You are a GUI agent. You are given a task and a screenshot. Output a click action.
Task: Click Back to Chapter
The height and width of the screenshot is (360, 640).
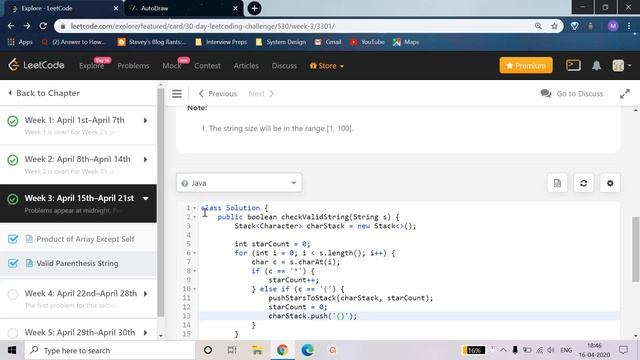(x=44, y=93)
